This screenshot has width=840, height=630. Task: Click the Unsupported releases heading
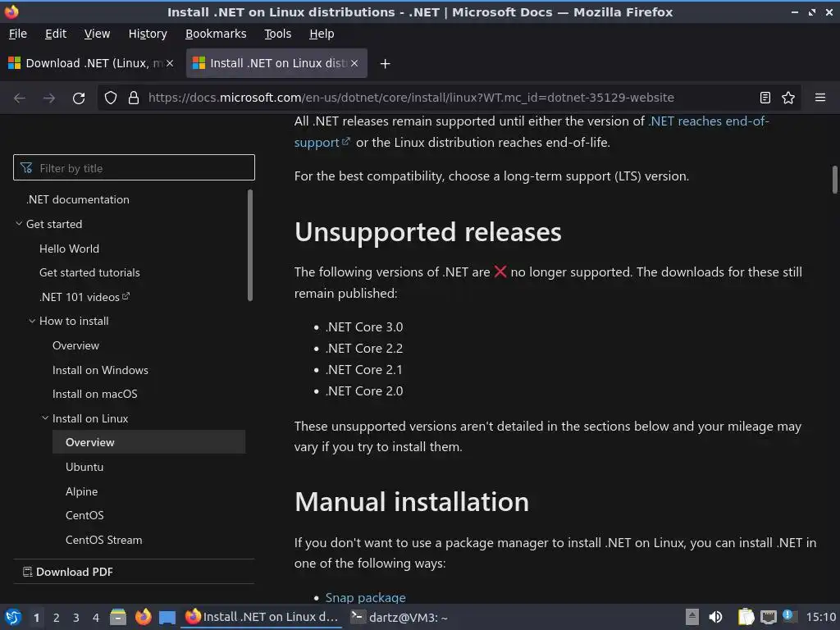427,232
